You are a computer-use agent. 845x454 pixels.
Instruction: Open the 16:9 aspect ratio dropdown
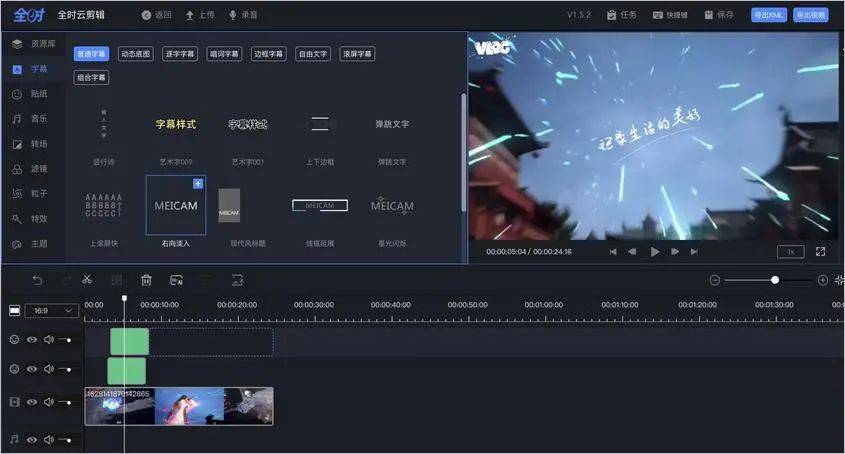tap(52, 311)
